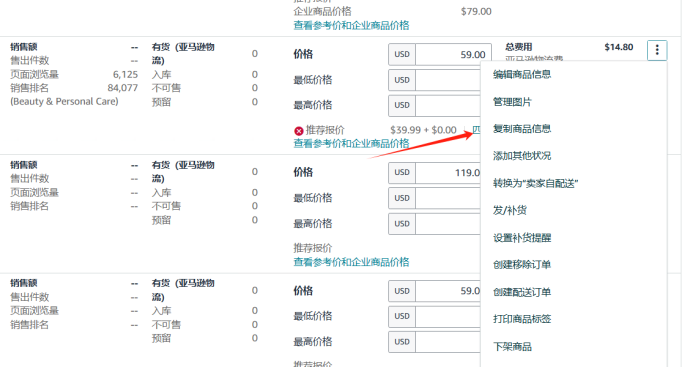The height and width of the screenshot is (367, 682).
Task: Open 查看参考价和企业商品价格 link in 119.0 row
Action: 351,262
